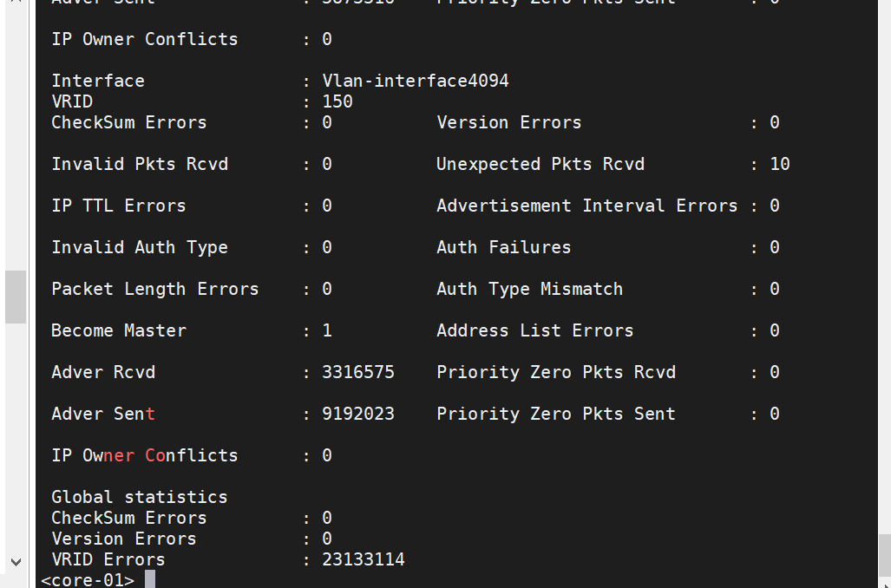Click the Vlan-interface4094 interface name
The image size is (891, 588).
(x=416, y=81)
